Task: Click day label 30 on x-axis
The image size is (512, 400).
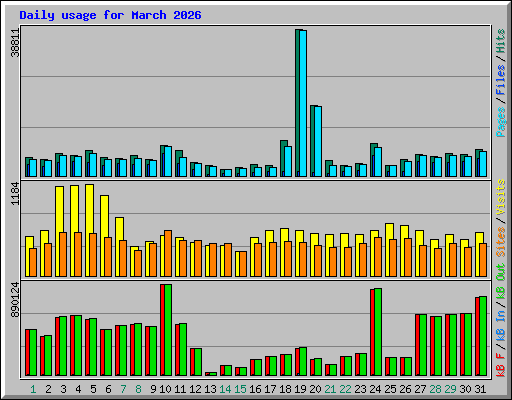Action: (x=465, y=389)
